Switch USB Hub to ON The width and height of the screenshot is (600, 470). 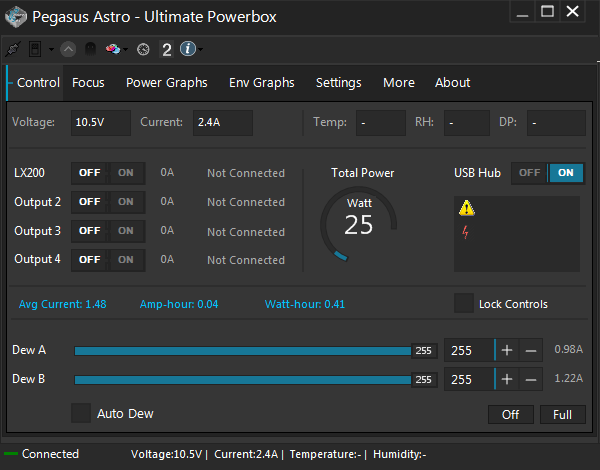point(566,173)
